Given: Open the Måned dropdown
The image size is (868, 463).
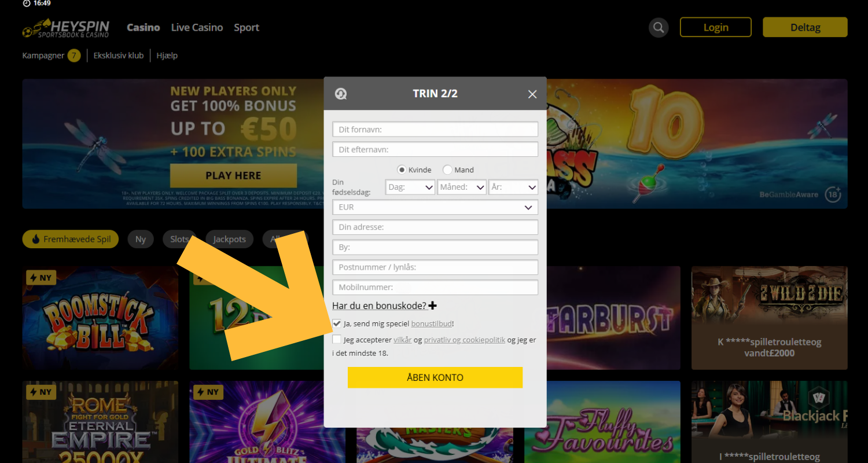Looking at the screenshot, I should tap(462, 187).
